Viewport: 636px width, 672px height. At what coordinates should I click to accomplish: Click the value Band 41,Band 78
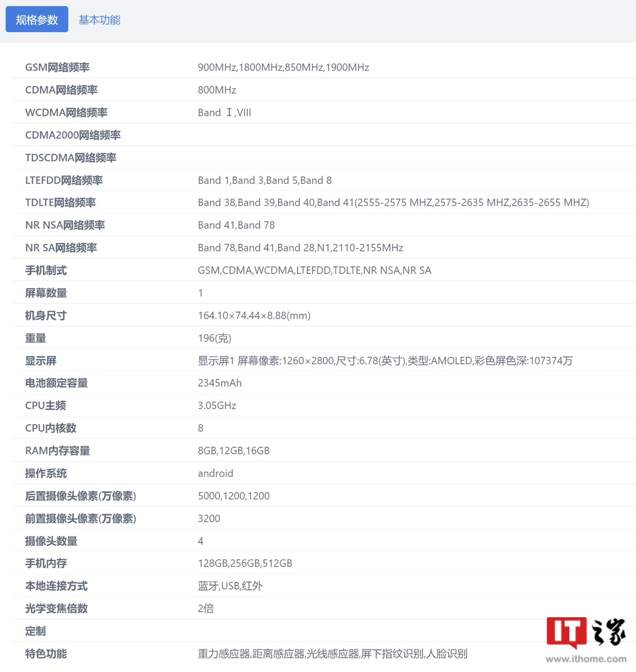[x=236, y=225]
